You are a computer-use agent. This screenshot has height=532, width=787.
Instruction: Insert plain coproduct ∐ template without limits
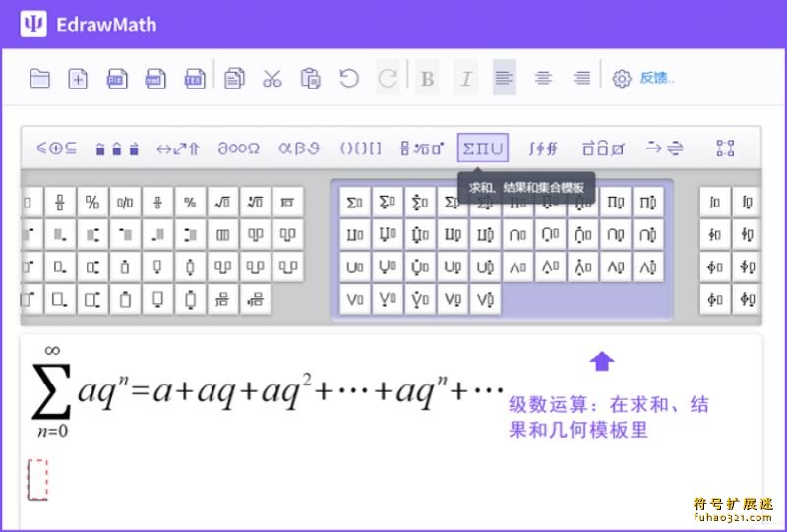[355, 234]
